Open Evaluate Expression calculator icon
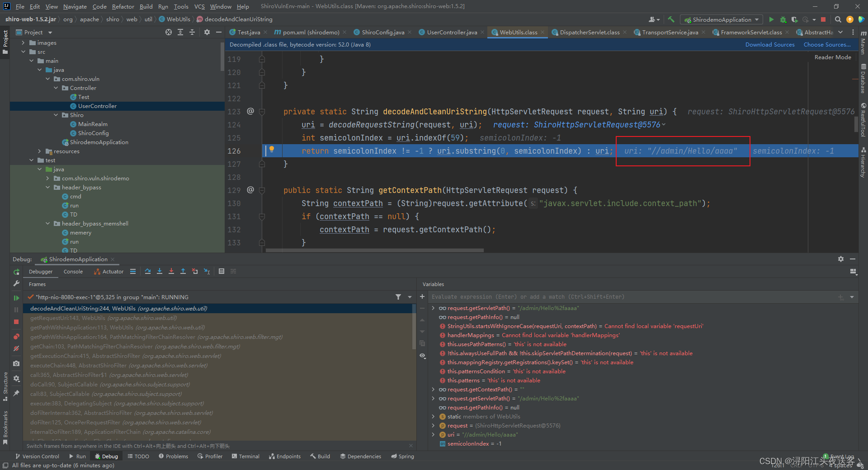The image size is (868, 470). pos(222,271)
